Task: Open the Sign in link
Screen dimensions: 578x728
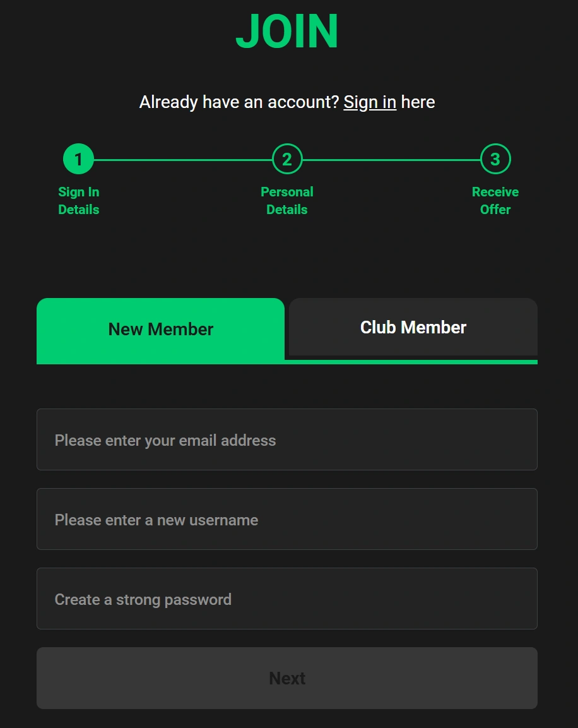Action: (x=369, y=102)
